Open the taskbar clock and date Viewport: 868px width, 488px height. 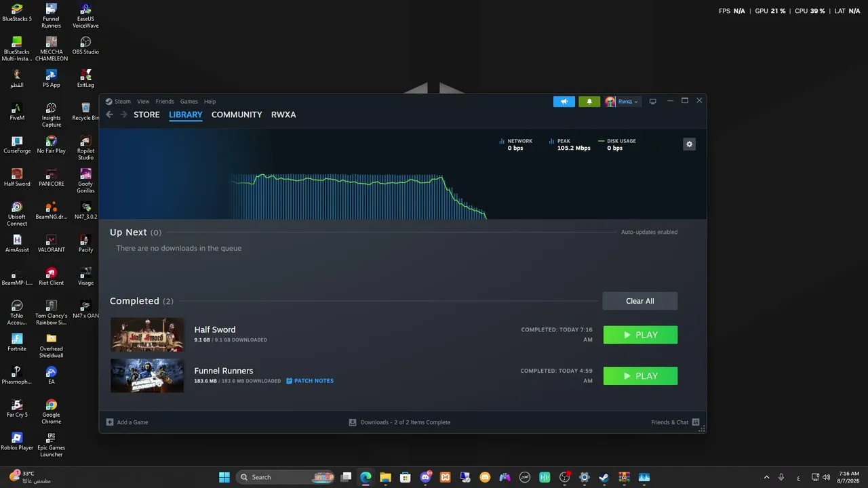click(849, 477)
